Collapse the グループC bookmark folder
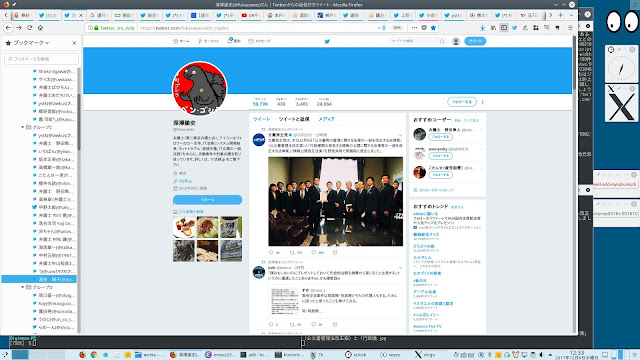Screen dimensions: 640x360 point(23,127)
